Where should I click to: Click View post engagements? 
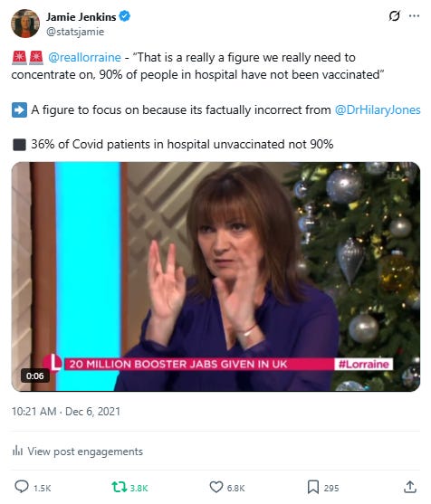tap(85, 452)
